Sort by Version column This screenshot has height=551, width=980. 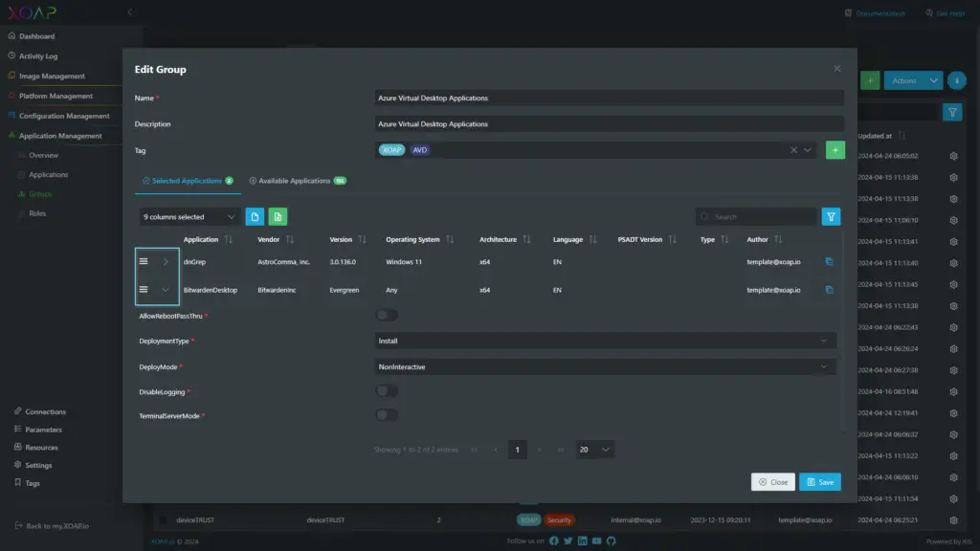click(362, 240)
